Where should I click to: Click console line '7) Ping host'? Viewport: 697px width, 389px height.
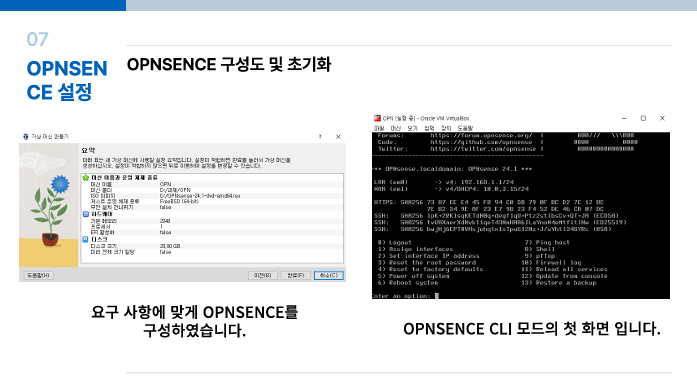547,243
